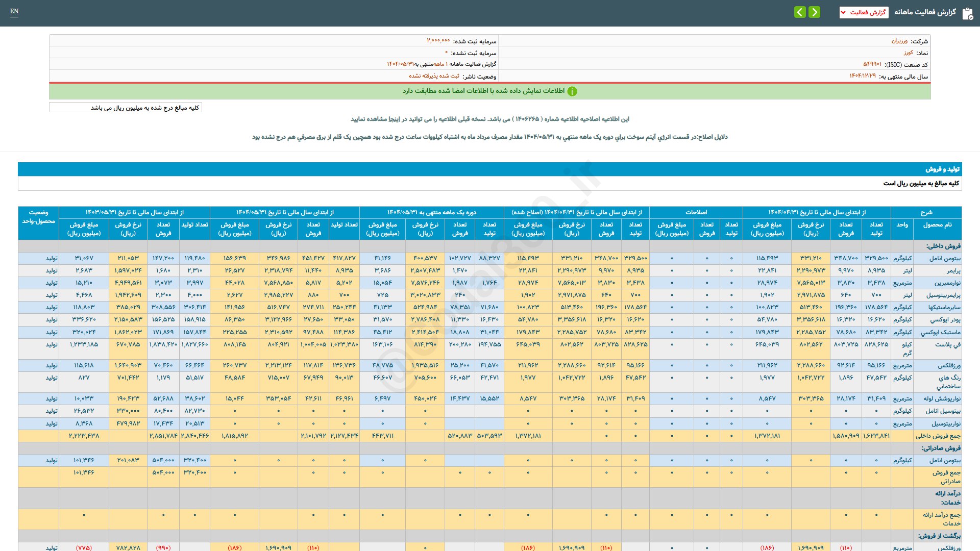Click the clipboard report icon in header

967,13
